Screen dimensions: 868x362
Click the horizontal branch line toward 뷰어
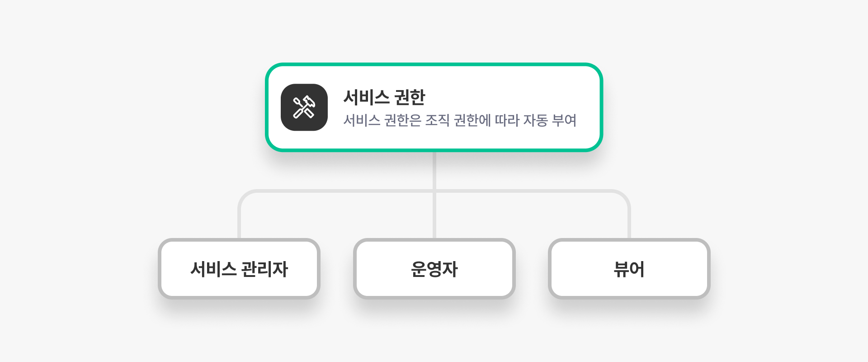click(533, 191)
